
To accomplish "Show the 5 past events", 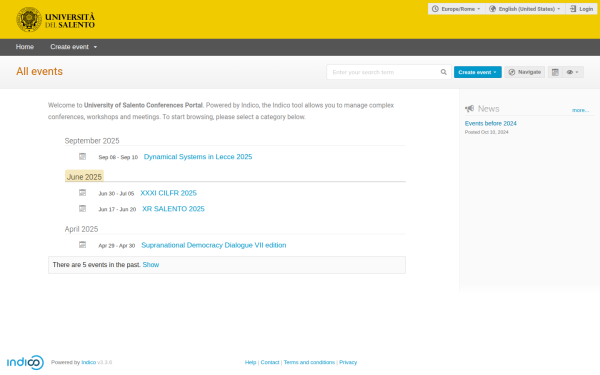I will 151,264.
